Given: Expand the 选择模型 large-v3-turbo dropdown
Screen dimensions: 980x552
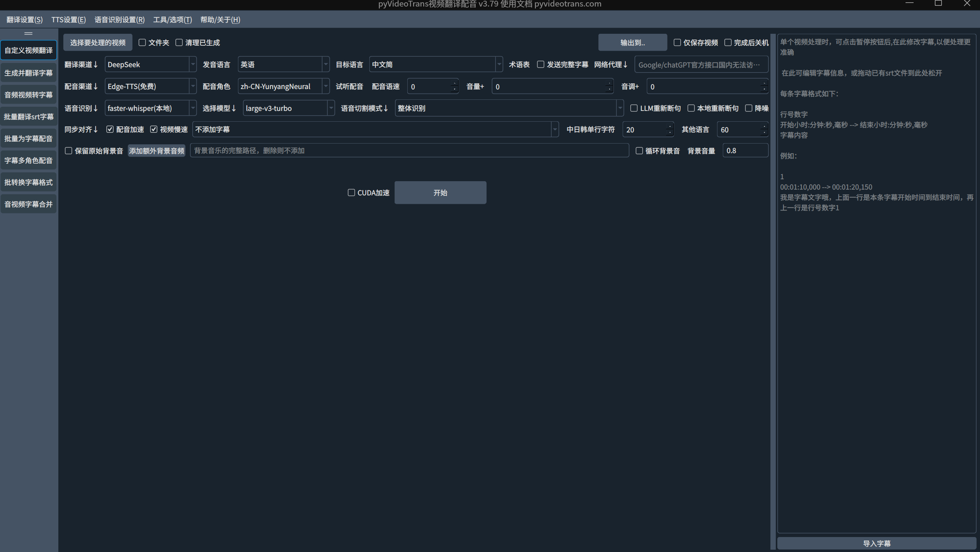Looking at the screenshot, I should coord(289,108).
